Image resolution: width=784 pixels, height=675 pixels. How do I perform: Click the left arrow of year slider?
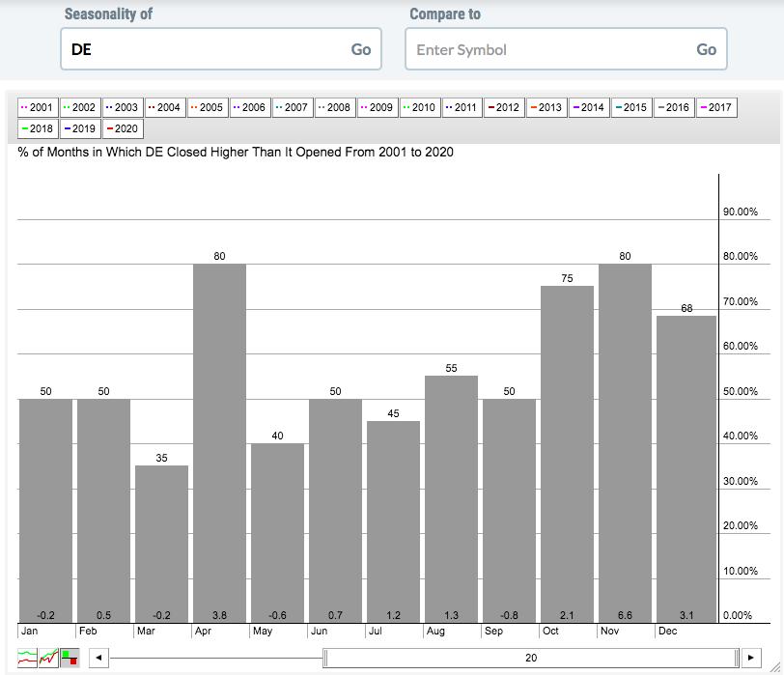click(x=98, y=658)
